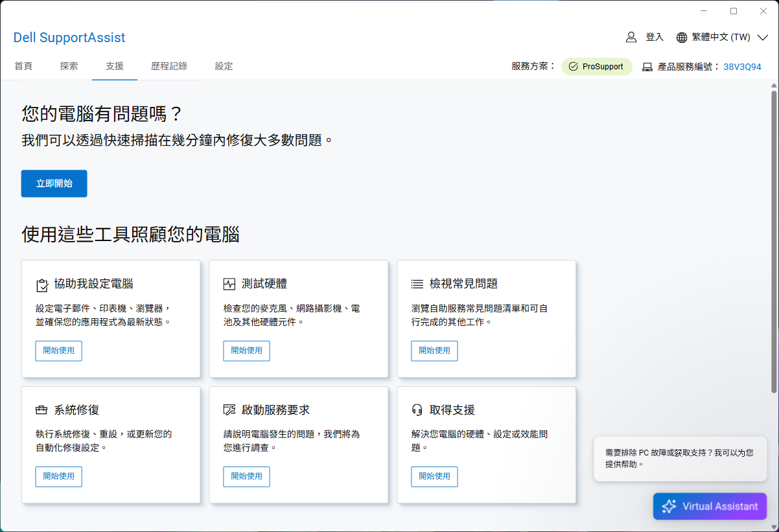The image size is (779, 532).
Task: Maximize the Dell SupportAssist window
Action: click(x=734, y=11)
